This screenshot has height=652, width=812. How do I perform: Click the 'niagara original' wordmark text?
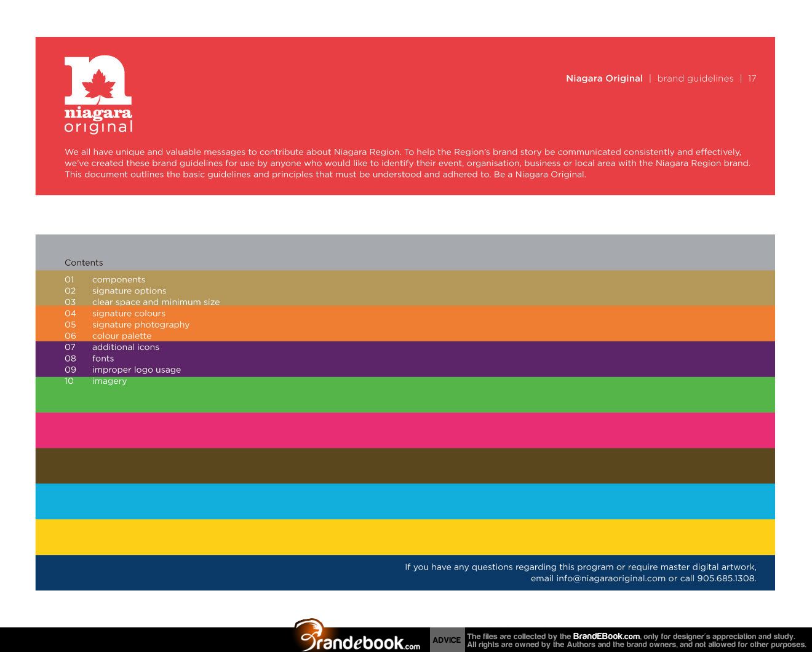[98, 121]
